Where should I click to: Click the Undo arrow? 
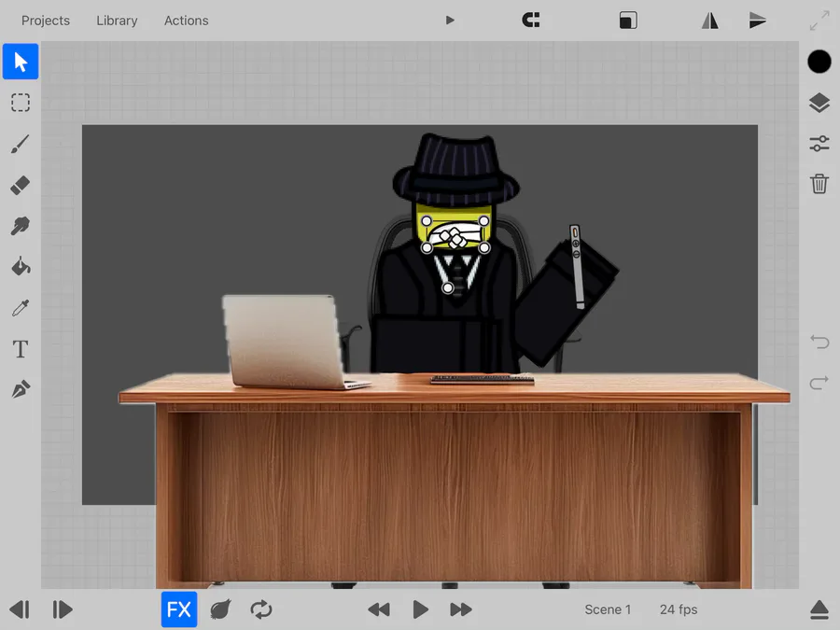pyautogui.click(x=819, y=342)
